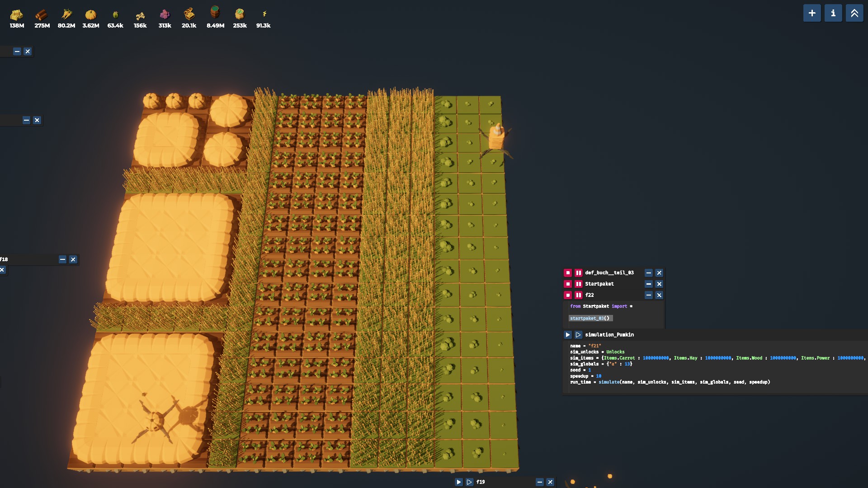868x488 pixels.
Task: Run the simulation_Pumkin script
Action: click(568, 335)
